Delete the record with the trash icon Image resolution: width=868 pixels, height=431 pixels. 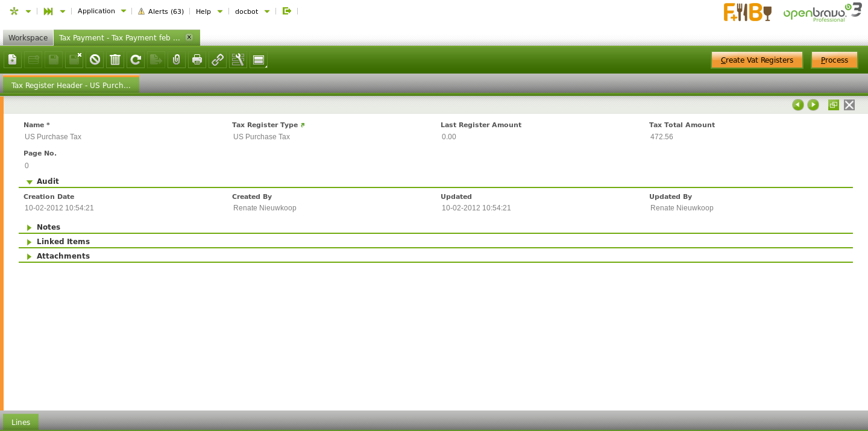(x=115, y=60)
